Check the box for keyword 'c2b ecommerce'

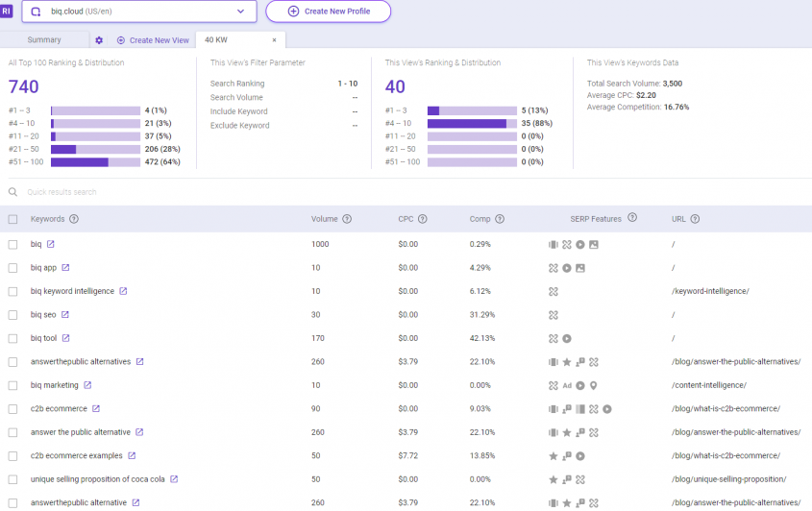click(12, 409)
